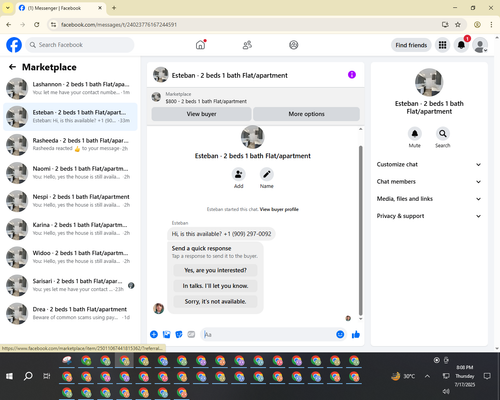The width and height of the screenshot is (500, 400).
Task: Open the tab search dropdown in Chrome
Action: [x=8, y=8]
